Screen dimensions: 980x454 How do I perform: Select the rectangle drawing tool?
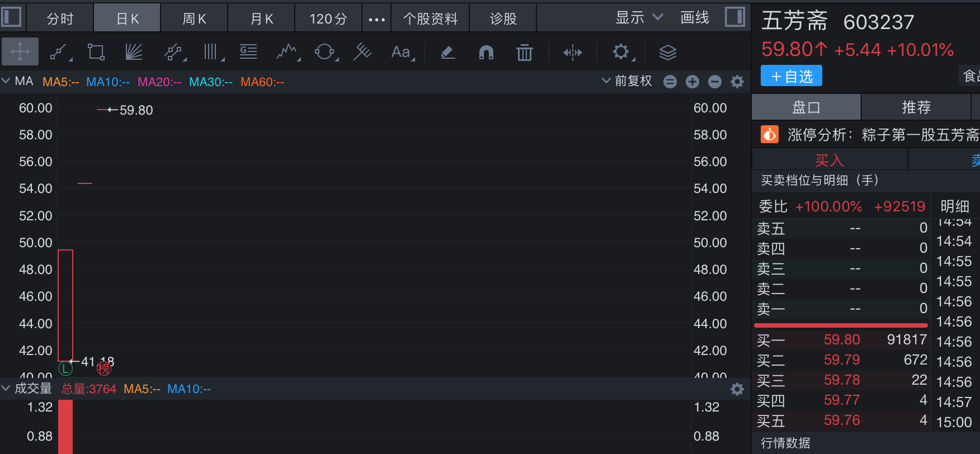[x=96, y=52]
